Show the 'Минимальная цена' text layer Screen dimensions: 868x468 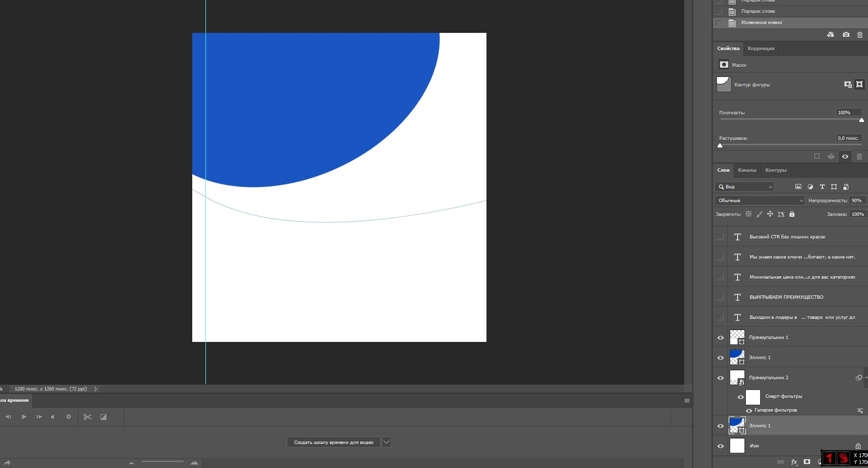click(x=720, y=277)
